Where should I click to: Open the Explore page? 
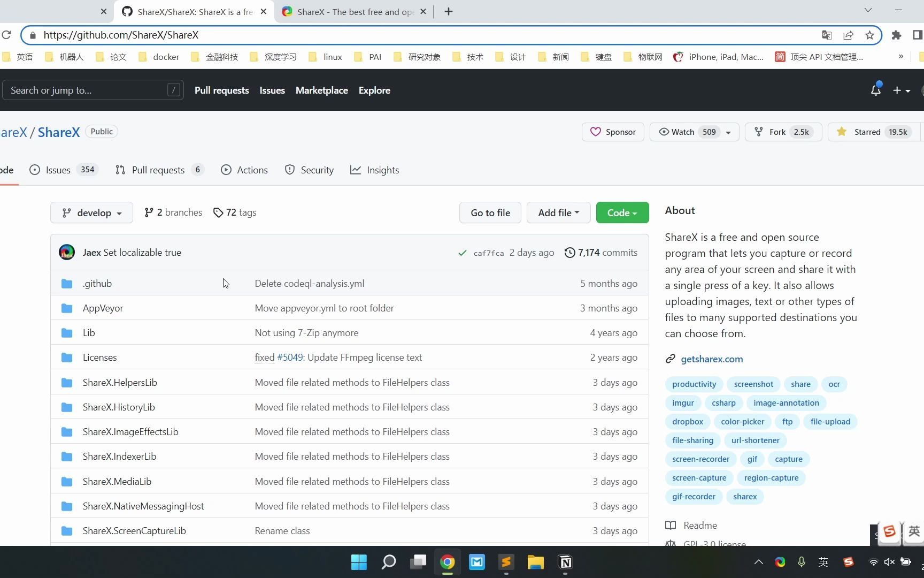pyautogui.click(x=374, y=90)
